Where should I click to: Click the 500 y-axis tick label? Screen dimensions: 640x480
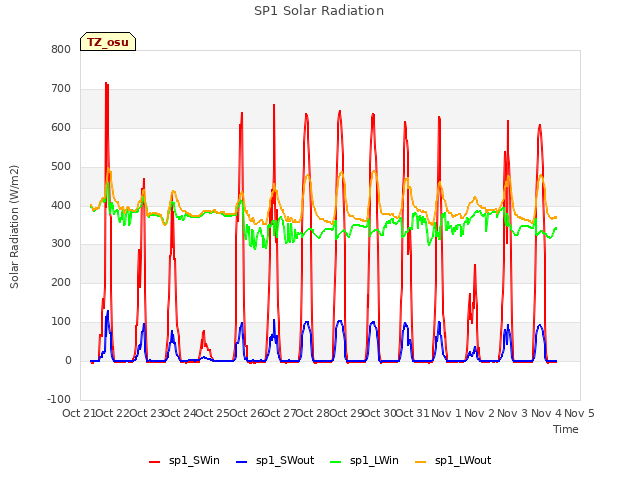[x=61, y=167]
